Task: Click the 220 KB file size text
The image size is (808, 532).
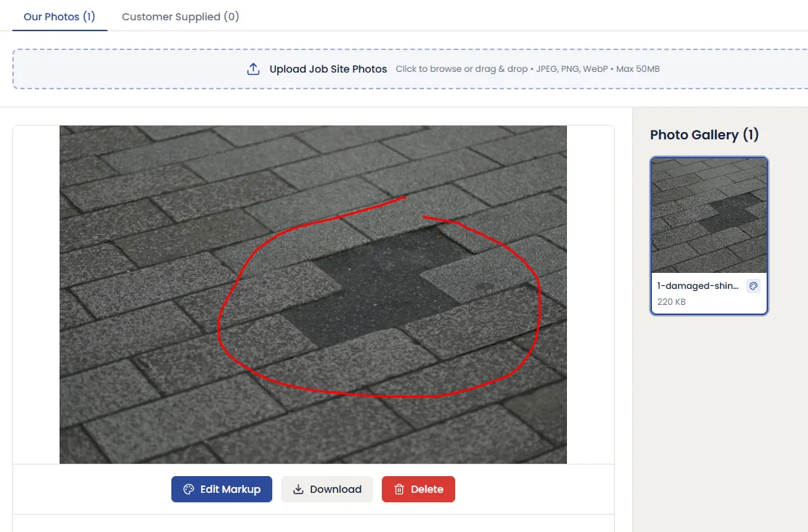Action: click(x=671, y=302)
